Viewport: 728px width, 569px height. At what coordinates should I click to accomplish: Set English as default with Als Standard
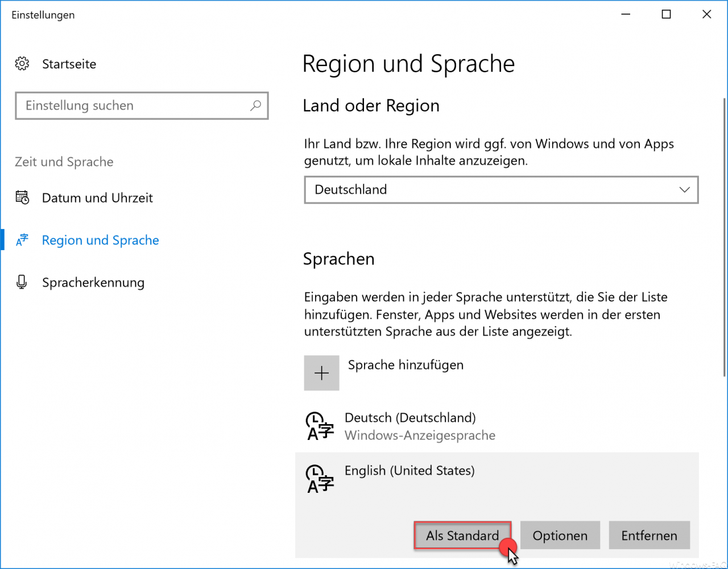point(462,535)
